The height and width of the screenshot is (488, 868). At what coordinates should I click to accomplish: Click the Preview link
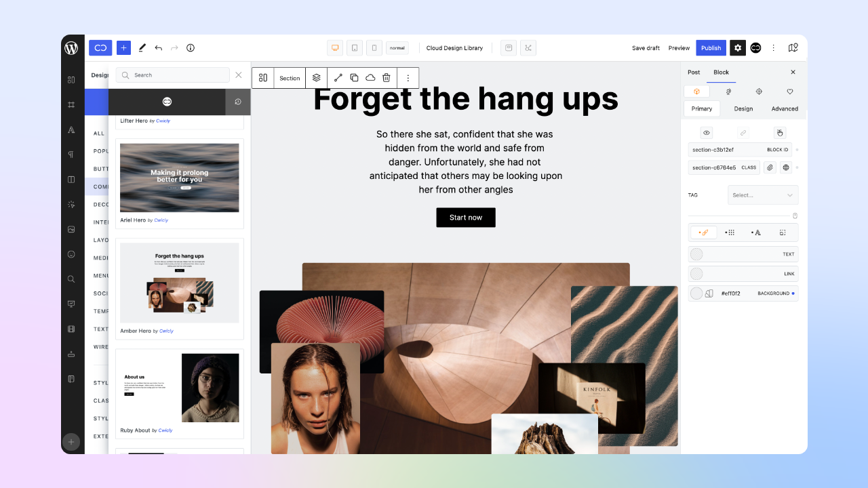coord(679,48)
